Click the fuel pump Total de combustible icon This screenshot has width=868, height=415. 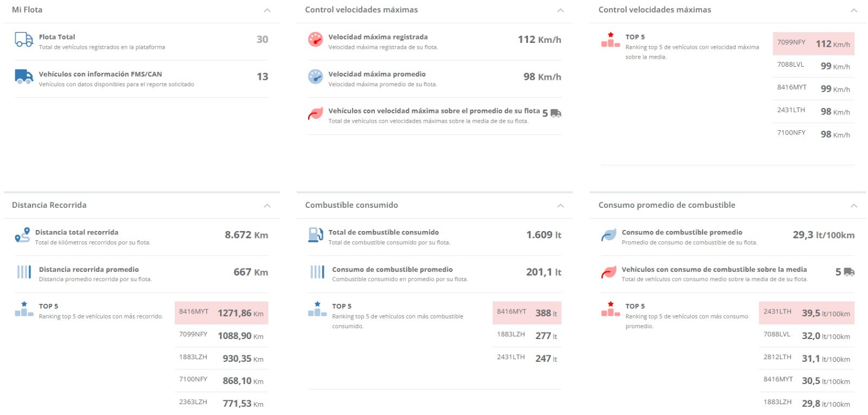315,234
